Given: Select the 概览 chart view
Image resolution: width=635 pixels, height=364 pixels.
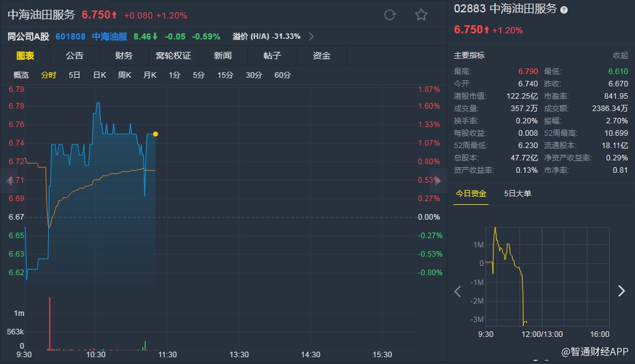Looking at the screenshot, I should tap(21, 75).
